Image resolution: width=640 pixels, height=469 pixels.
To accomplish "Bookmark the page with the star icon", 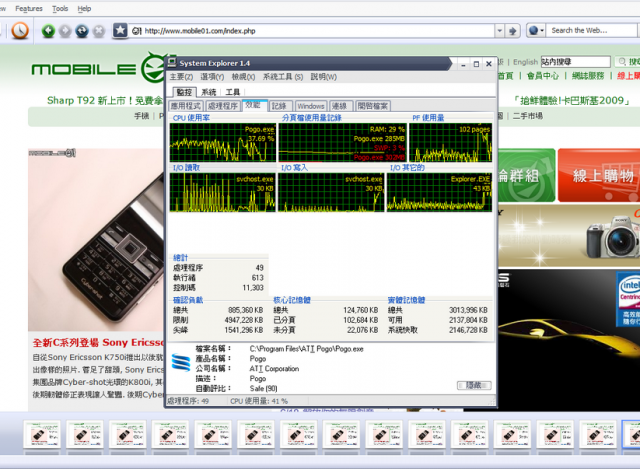I will (120, 30).
